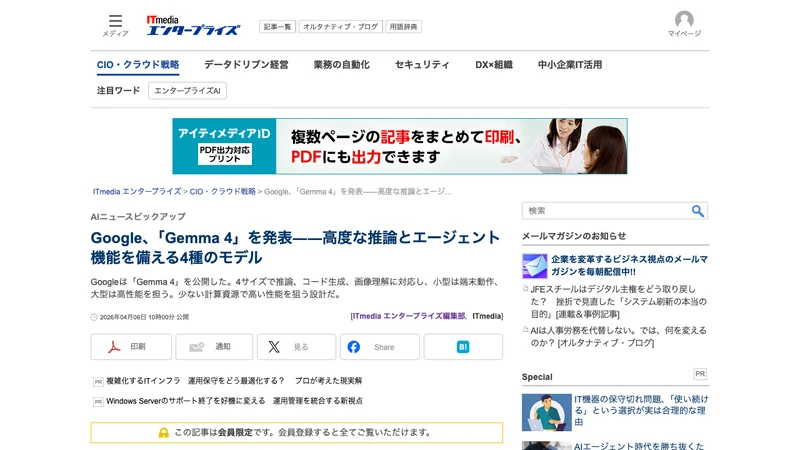Image resolution: width=800 pixels, height=450 pixels.
Task: Open the マイページ user avatar
Action: coord(684,24)
